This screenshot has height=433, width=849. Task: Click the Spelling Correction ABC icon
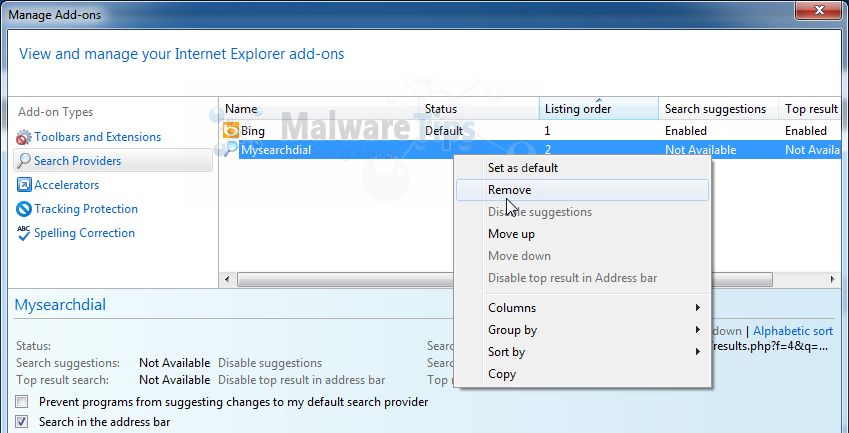point(24,233)
